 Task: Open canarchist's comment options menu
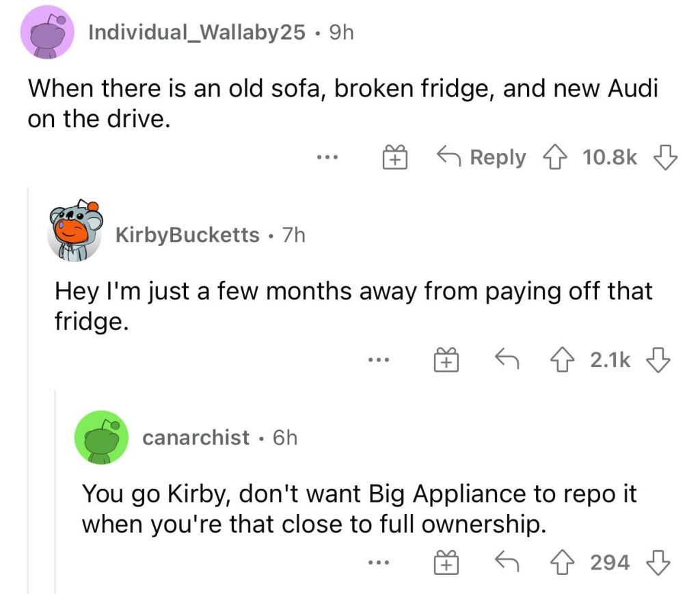coord(377,563)
